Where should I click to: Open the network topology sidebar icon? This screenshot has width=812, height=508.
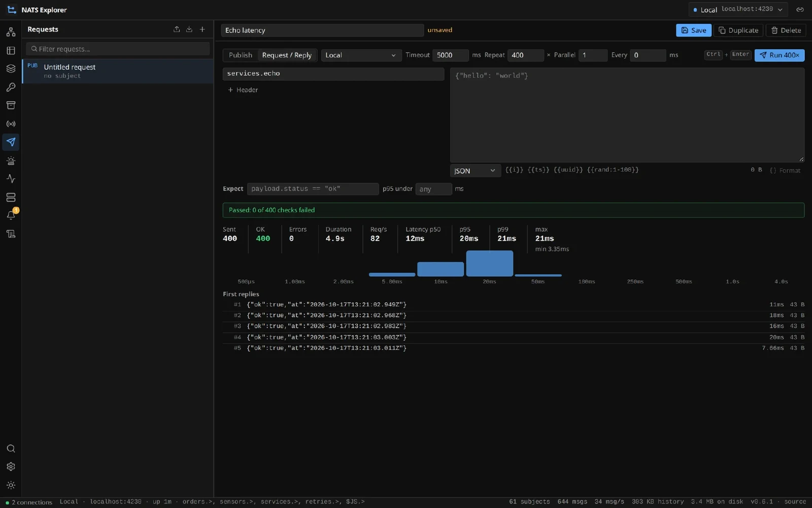[11, 32]
